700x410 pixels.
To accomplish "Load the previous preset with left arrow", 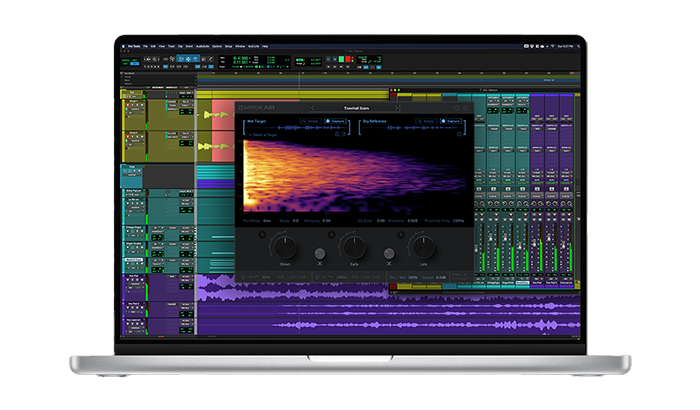I will (312, 108).
